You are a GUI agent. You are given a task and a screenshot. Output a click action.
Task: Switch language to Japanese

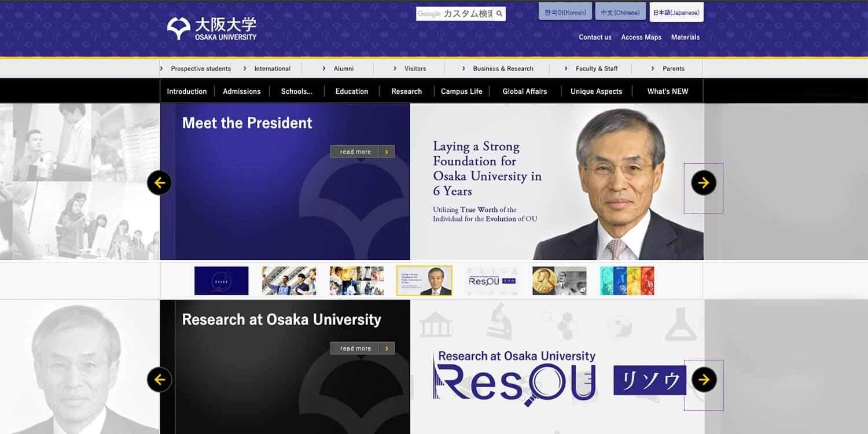click(x=676, y=12)
